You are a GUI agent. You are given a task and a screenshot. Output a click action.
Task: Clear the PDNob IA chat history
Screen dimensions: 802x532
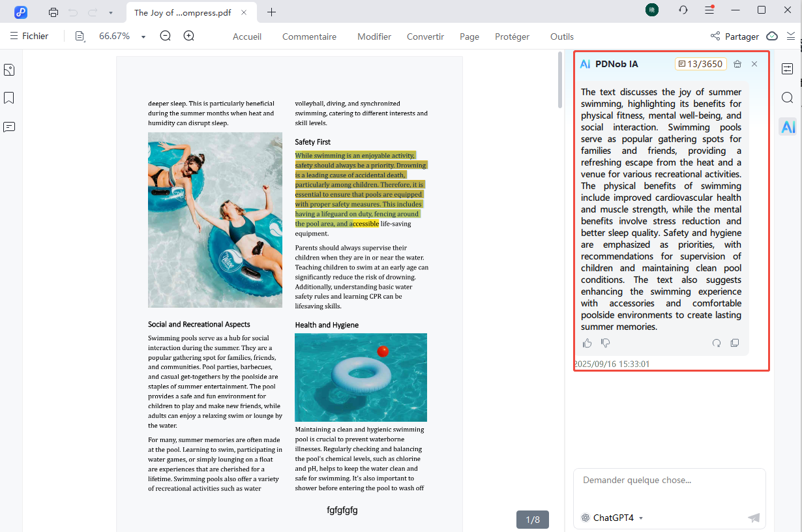click(x=737, y=64)
